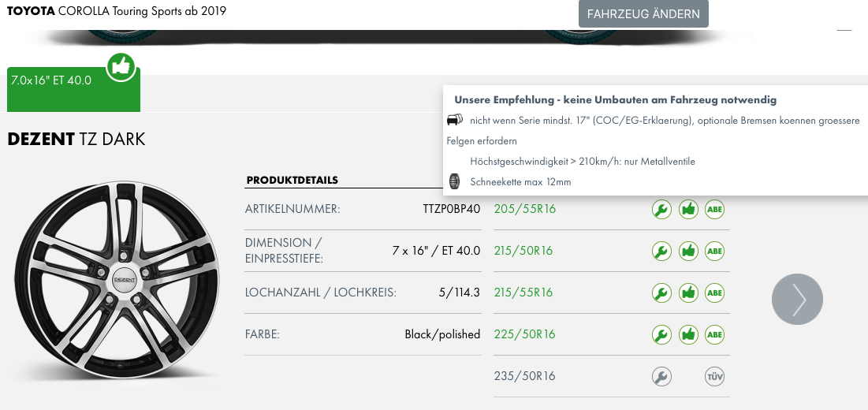Select tyre size 235/50R16
The width and height of the screenshot is (868, 410).
pos(525,377)
